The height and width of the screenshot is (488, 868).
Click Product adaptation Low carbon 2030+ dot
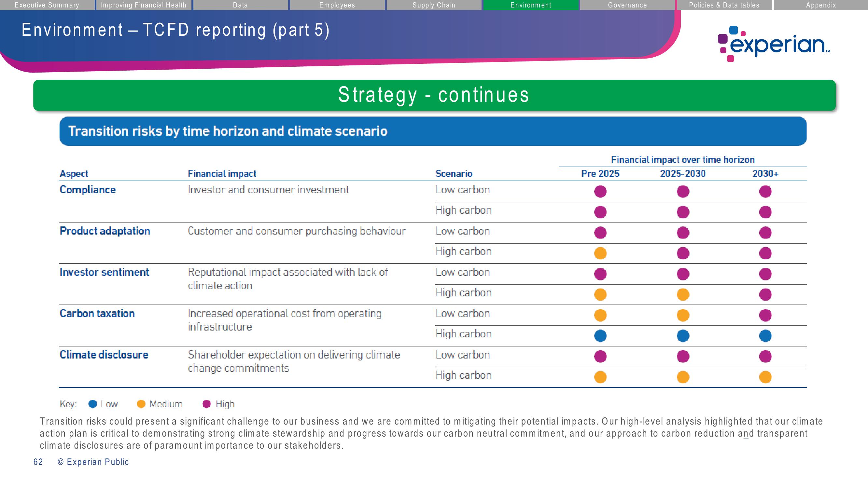pyautogui.click(x=765, y=233)
